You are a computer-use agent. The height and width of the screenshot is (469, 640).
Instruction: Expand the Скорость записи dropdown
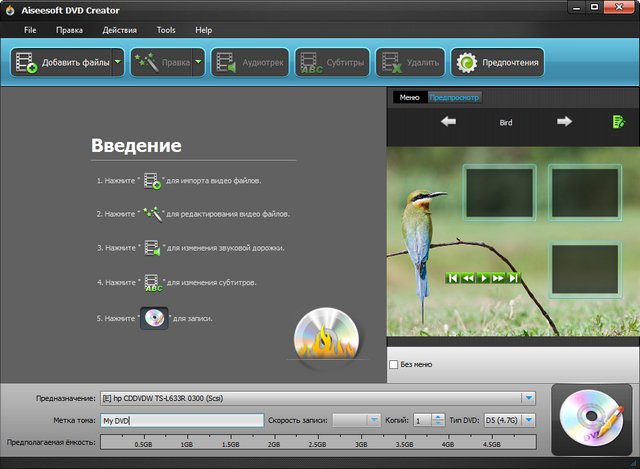click(373, 421)
